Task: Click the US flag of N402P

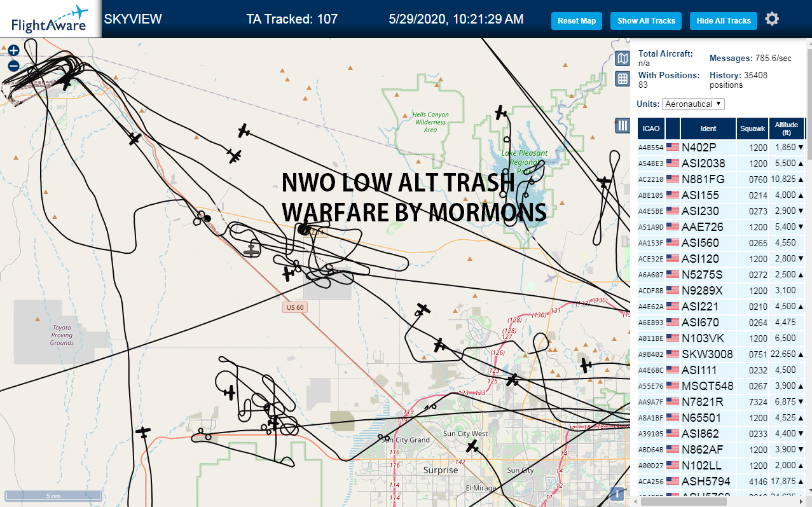Action: click(x=672, y=148)
